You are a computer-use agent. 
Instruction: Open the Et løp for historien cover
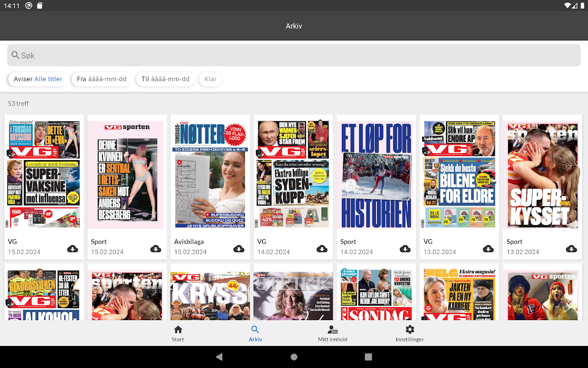(x=377, y=174)
